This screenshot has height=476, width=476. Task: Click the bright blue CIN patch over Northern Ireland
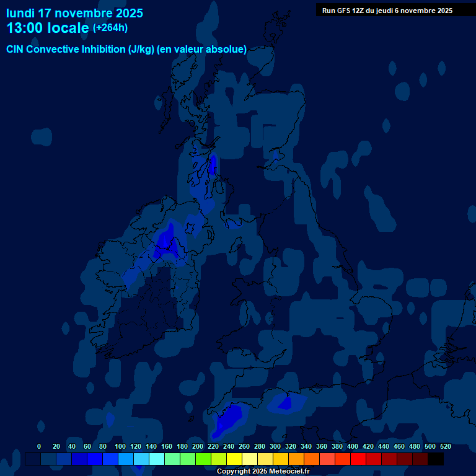coord(166,244)
